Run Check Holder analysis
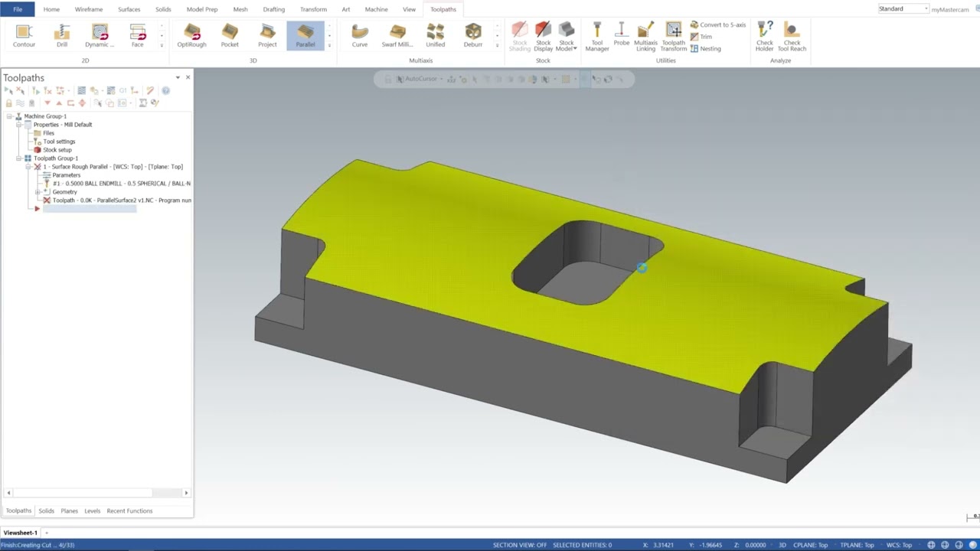980x551 pixels. point(765,37)
